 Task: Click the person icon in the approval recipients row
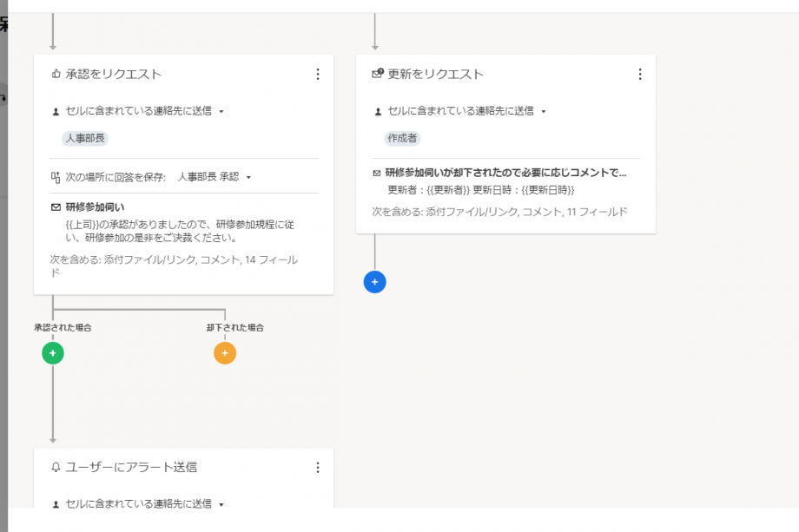click(56, 112)
